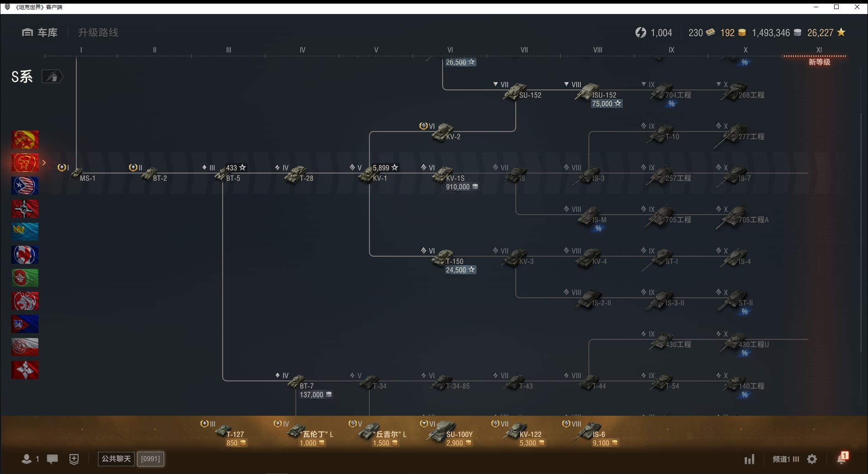Expand the chevron next to the USSR flag

(44, 163)
